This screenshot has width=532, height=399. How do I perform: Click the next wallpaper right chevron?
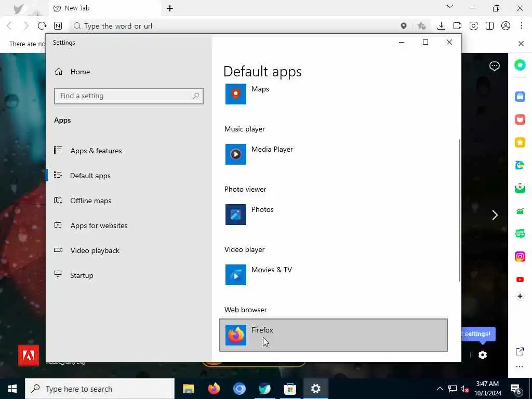click(495, 215)
